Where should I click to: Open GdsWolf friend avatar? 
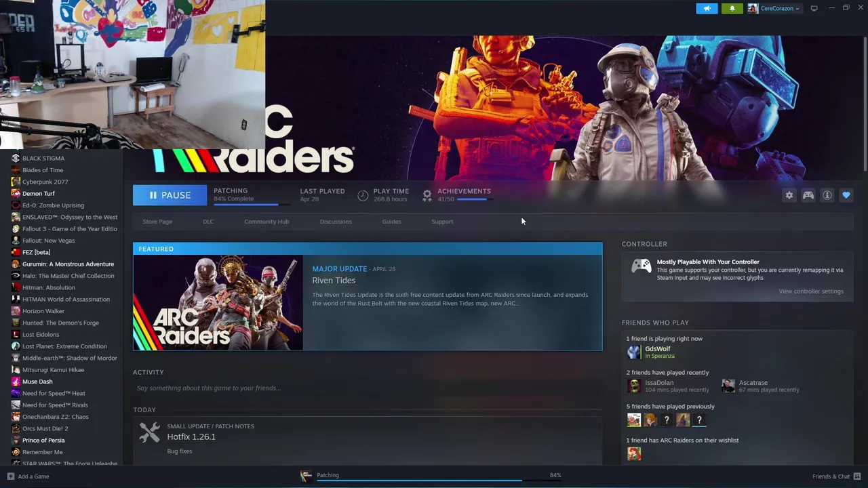coord(634,352)
